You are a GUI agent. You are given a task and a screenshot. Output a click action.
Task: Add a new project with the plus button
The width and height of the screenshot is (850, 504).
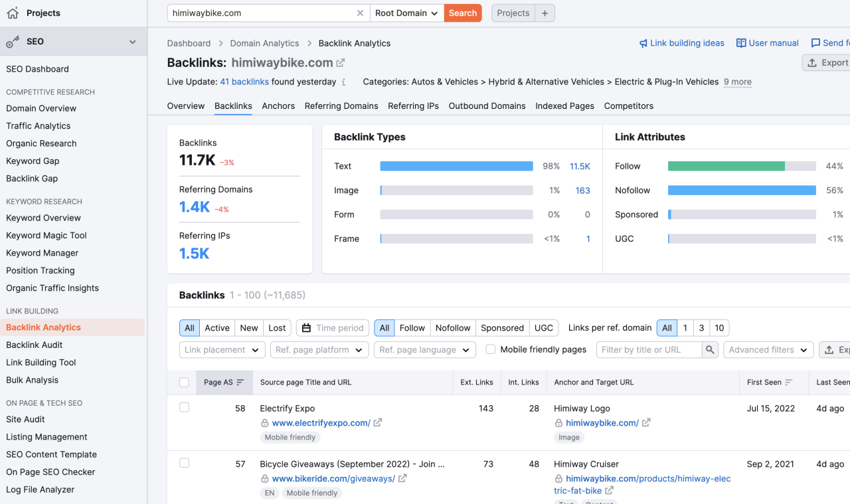[x=545, y=13]
